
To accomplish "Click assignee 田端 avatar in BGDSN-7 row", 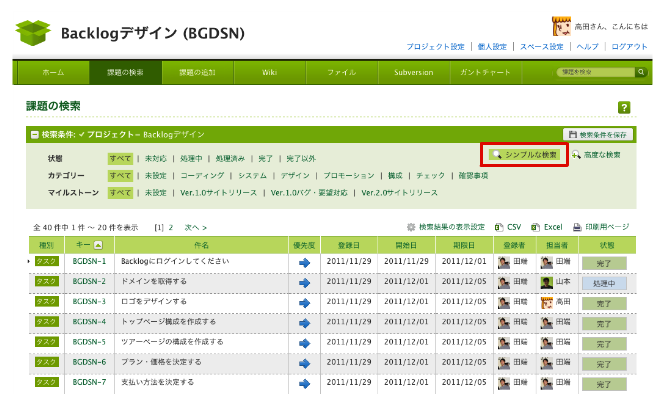I will pos(547,383).
